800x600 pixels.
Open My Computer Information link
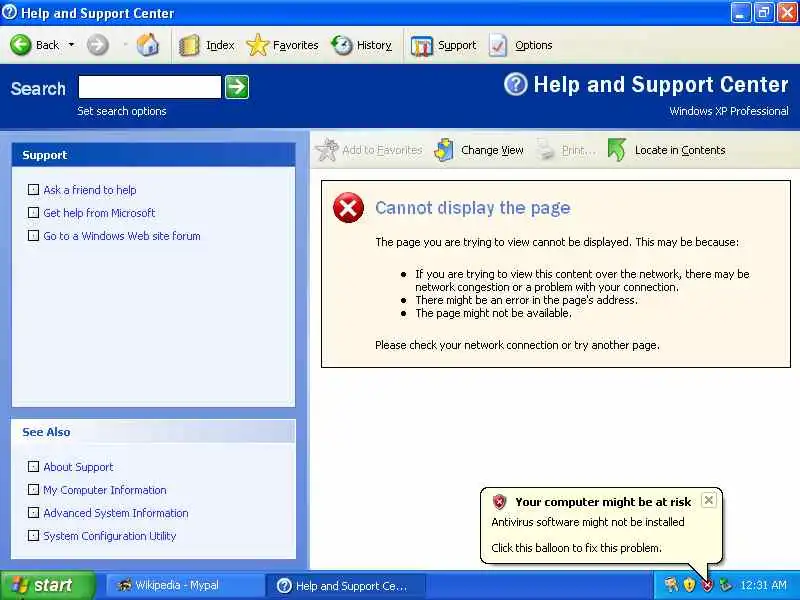pos(105,490)
